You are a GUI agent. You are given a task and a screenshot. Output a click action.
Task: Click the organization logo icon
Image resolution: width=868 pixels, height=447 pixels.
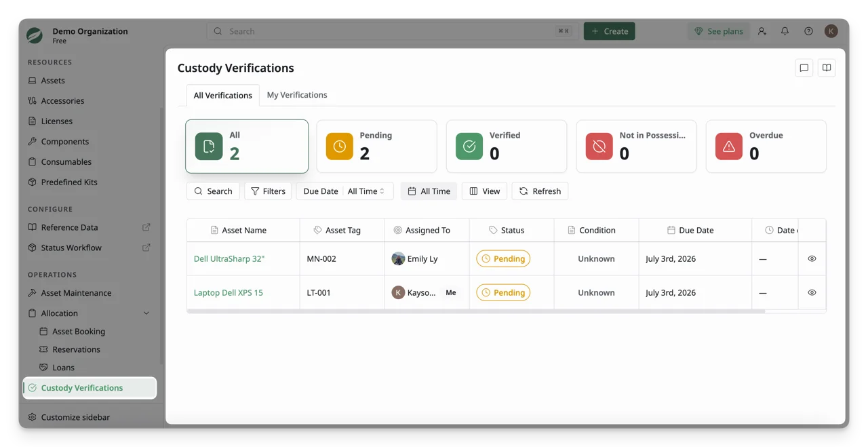35,35
